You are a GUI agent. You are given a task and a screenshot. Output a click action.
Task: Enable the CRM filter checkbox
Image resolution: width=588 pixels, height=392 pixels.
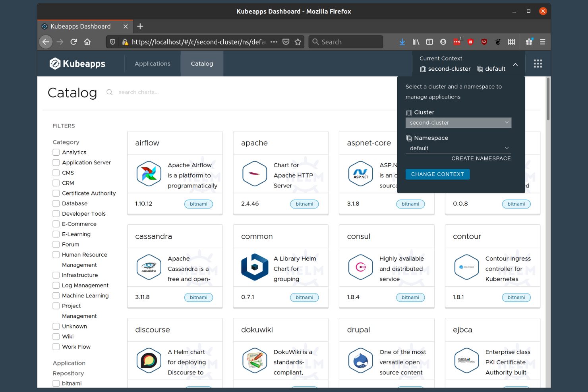pyautogui.click(x=56, y=183)
